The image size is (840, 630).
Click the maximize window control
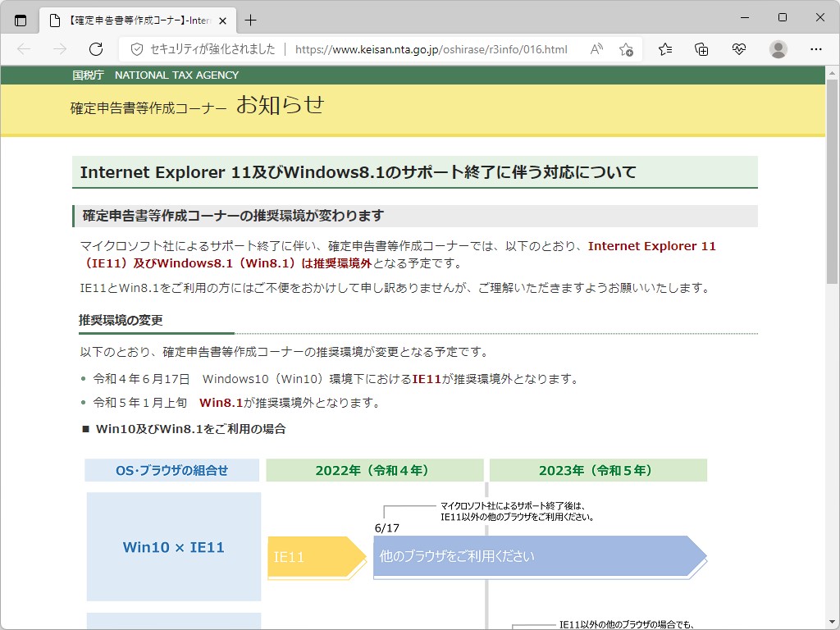[x=782, y=17]
